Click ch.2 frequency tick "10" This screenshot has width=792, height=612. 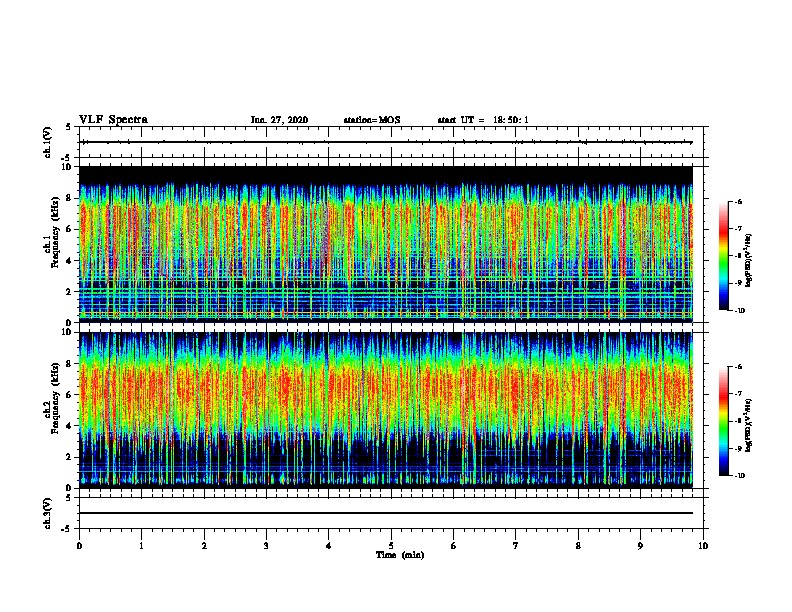coord(66,332)
